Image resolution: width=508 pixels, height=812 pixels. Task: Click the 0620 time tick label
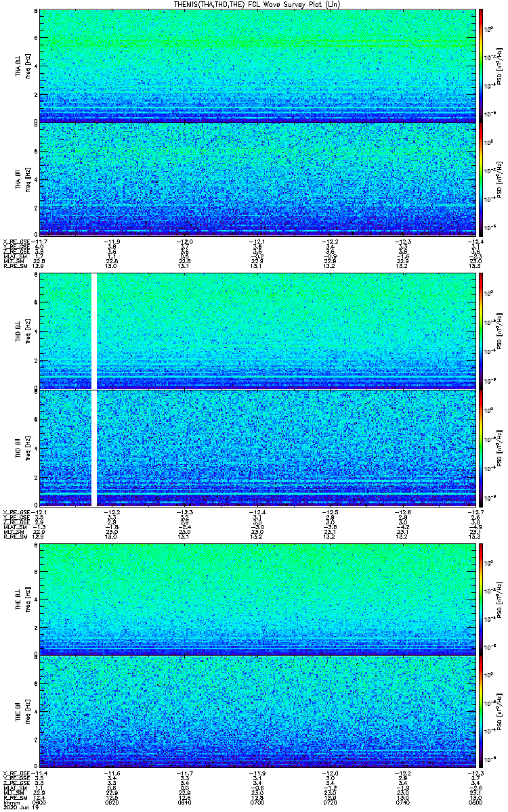(112, 801)
